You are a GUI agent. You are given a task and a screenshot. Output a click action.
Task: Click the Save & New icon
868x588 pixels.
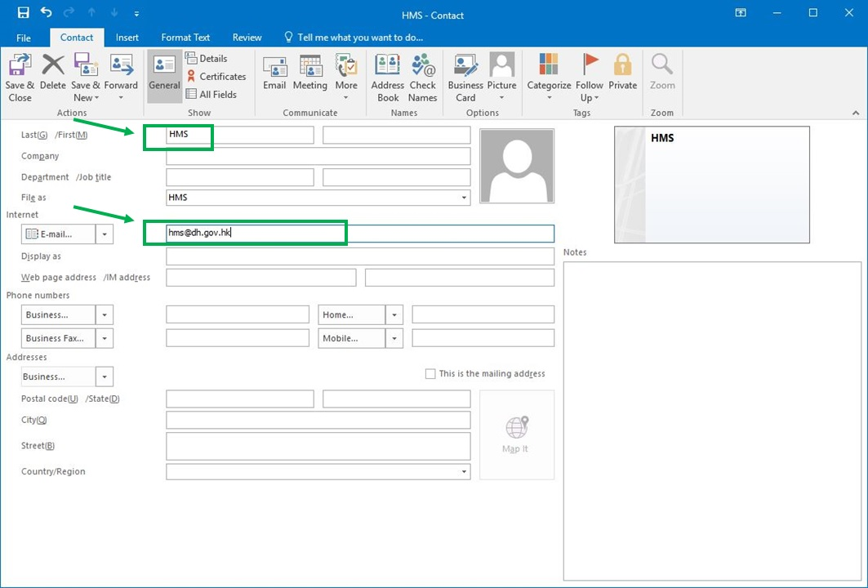(x=85, y=73)
